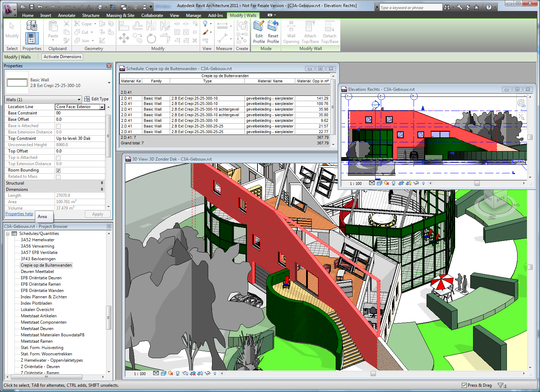Click the Apply button in Properties

(98, 214)
